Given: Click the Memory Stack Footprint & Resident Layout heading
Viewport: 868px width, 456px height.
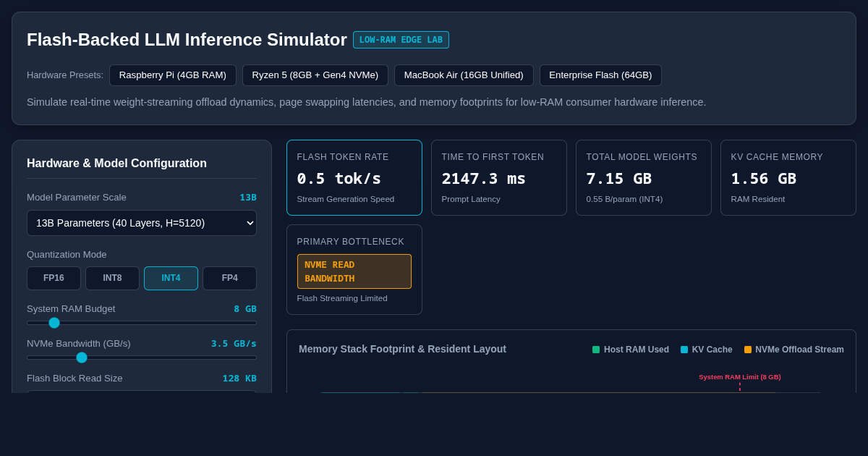Looking at the screenshot, I should click(x=402, y=349).
